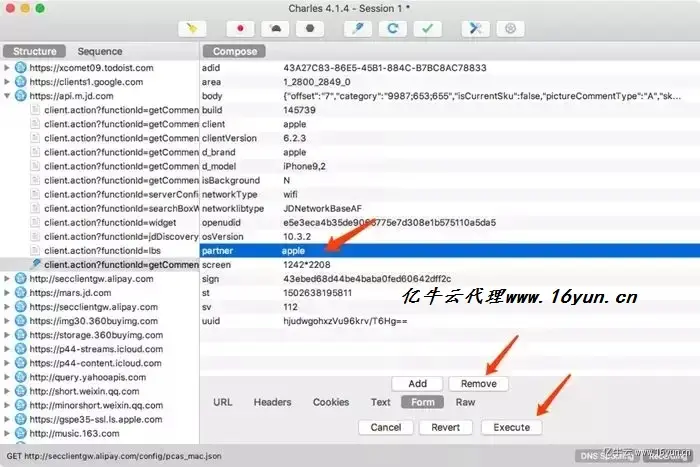The width and height of the screenshot is (700, 467).
Task: Click the green checkmark validate icon
Action: click(428, 29)
